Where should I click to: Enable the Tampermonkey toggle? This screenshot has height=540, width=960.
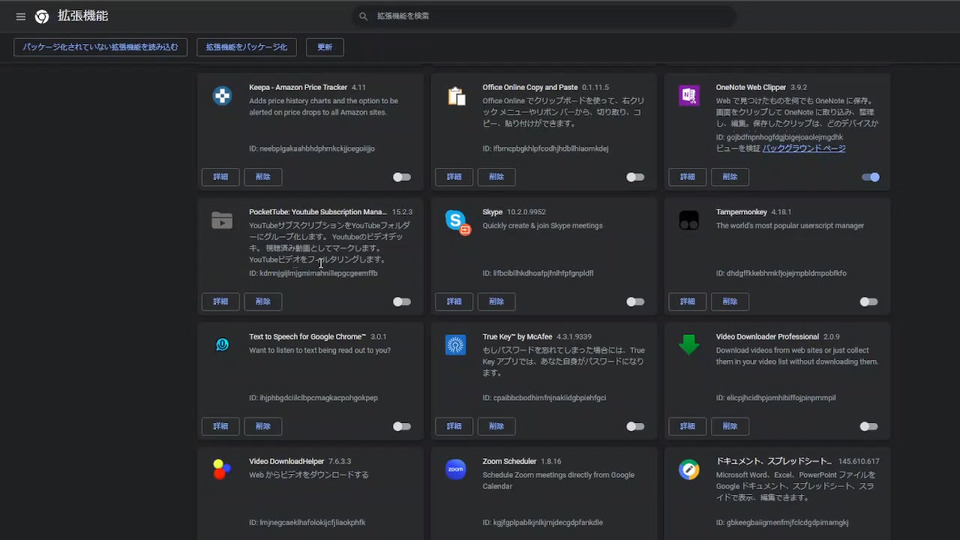click(868, 302)
